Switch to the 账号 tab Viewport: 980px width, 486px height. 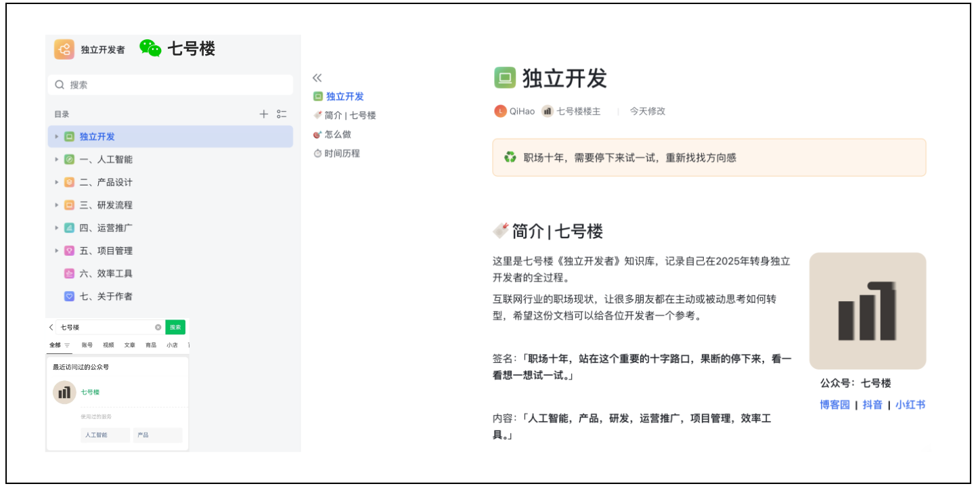pyautogui.click(x=87, y=345)
